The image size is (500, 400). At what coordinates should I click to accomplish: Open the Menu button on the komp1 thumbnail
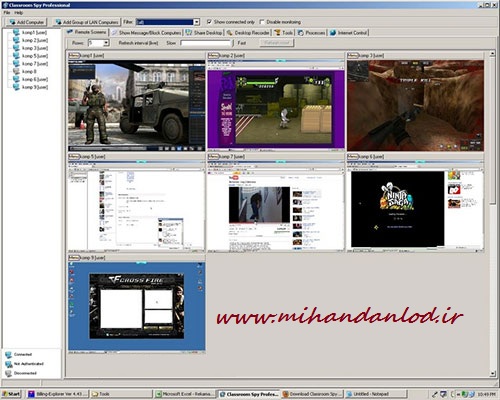click(x=74, y=55)
